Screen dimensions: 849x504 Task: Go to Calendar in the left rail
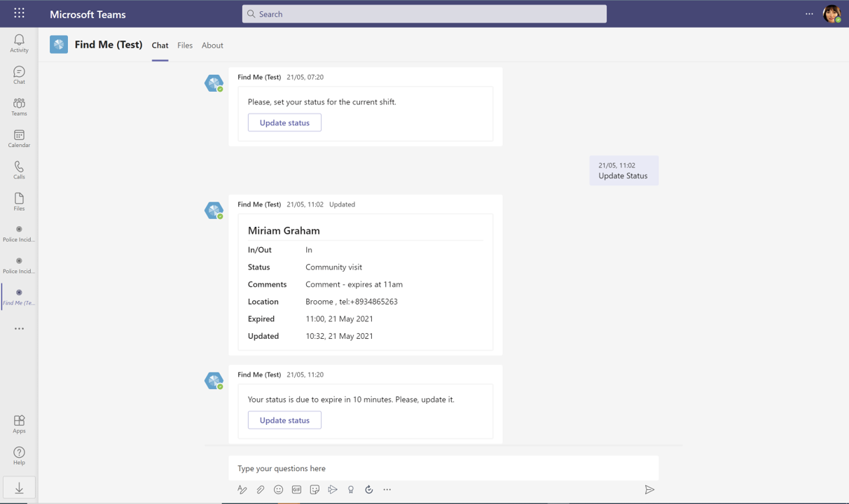click(19, 138)
